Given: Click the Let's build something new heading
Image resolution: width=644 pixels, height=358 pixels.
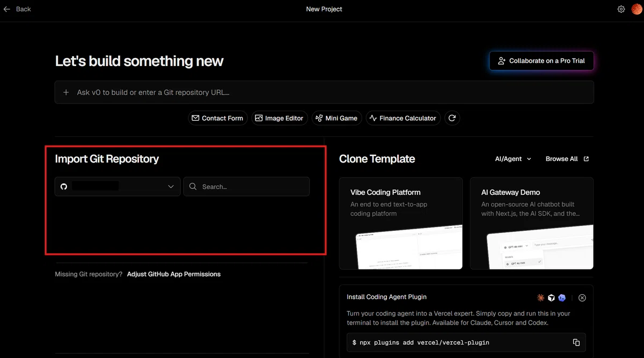Looking at the screenshot, I should (139, 61).
